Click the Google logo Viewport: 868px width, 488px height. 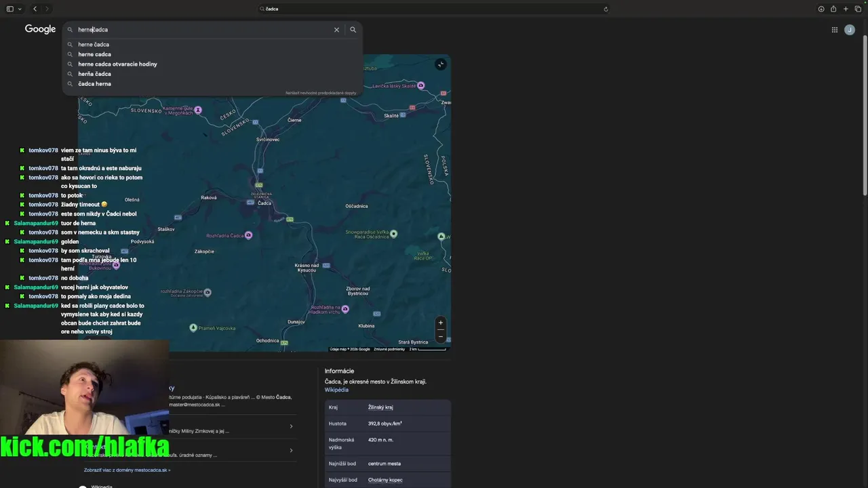pyautogui.click(x=40, y=29)
